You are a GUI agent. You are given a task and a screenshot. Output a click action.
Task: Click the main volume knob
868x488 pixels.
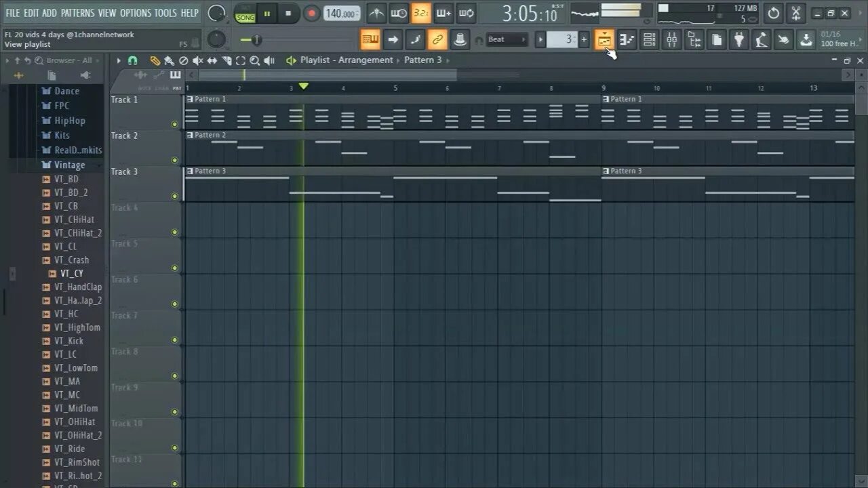[216, 13]
